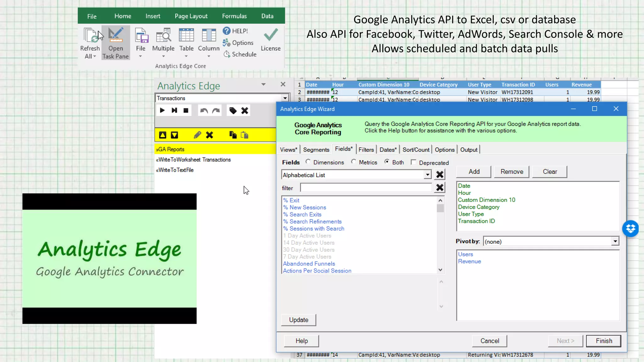Click the stop icon in task pane
Screen dimensions: 644x362
(186, 110)
